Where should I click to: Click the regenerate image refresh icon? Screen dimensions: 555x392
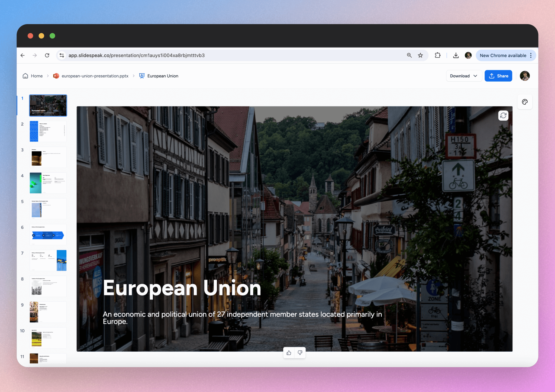pos(503,115)
